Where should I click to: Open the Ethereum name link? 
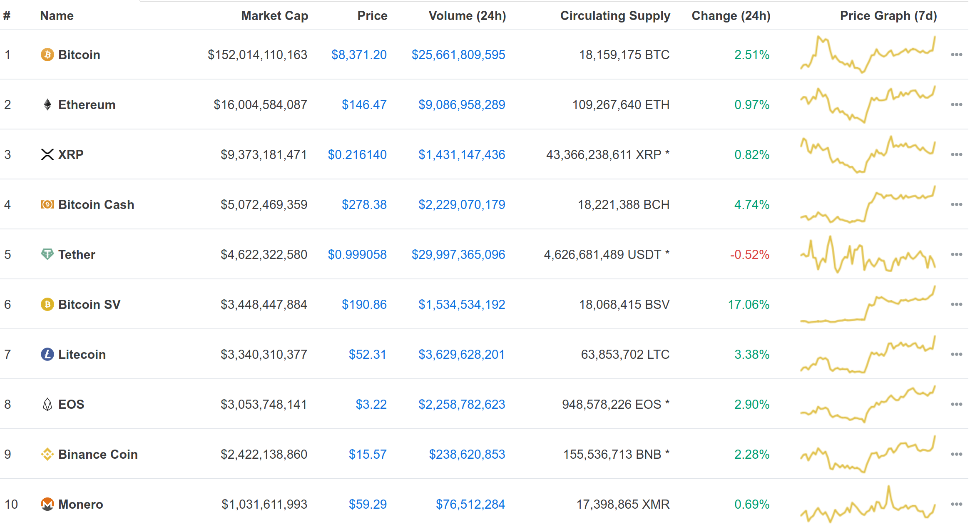tap(87, 104)
